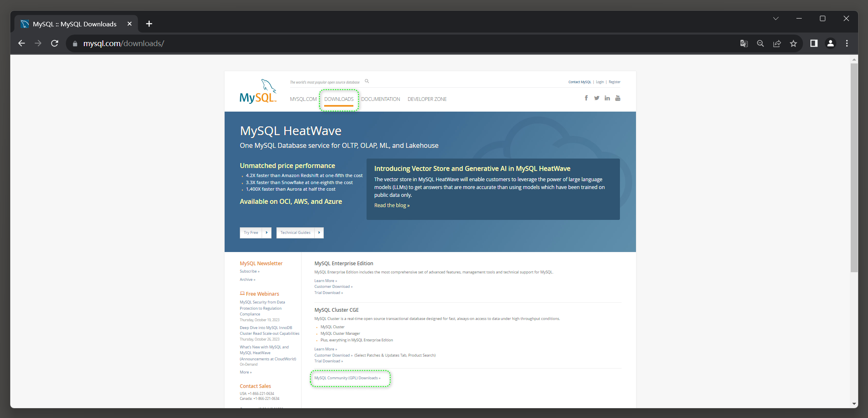868x418 pixels.
Task: Click the More webinars link
Action: (x=246, y=372)
